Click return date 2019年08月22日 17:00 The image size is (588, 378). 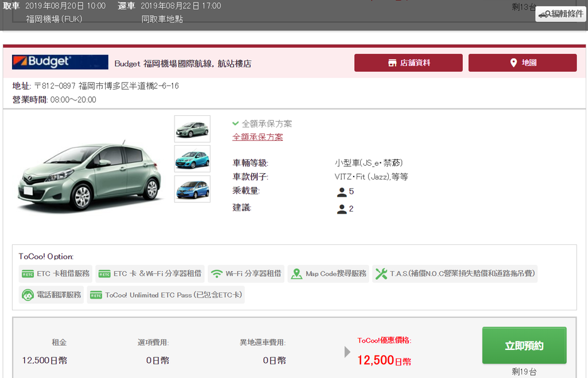click(x=181, y=6)
